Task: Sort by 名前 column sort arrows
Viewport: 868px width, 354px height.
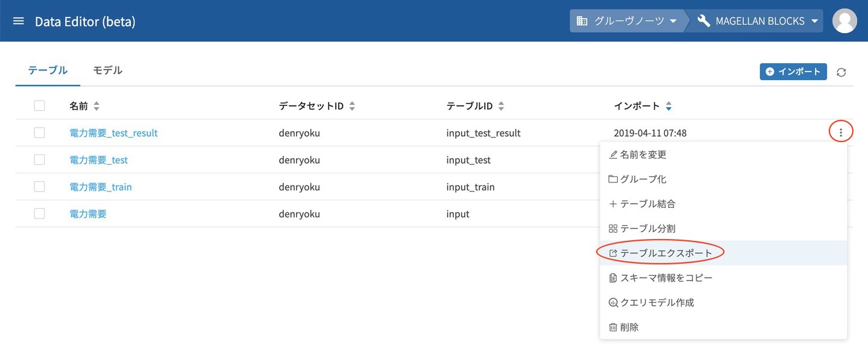Action: [x=96, y=107]
